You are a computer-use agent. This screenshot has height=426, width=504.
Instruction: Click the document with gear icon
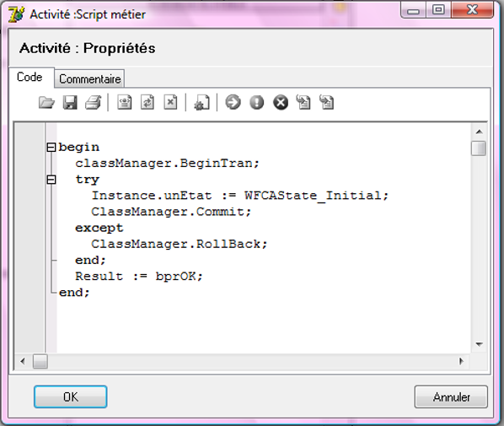[202, 103]
